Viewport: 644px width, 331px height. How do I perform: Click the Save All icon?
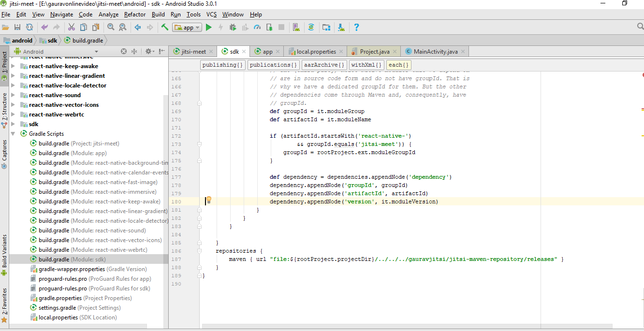18,28
